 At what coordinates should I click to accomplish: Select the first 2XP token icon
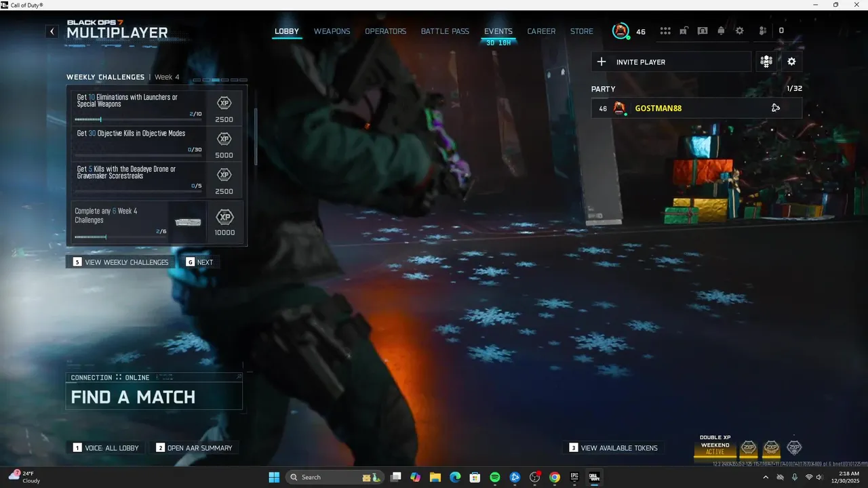tap(749, 447)
